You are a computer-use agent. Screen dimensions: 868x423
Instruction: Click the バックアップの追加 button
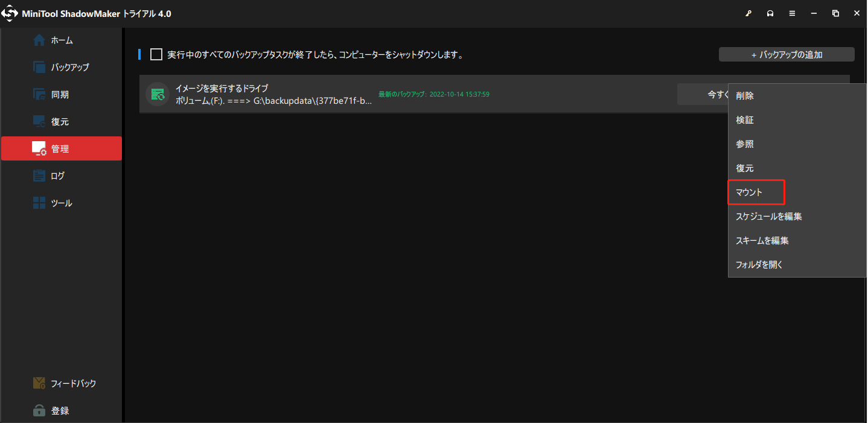pyautogui.click(x=786, y=54)
